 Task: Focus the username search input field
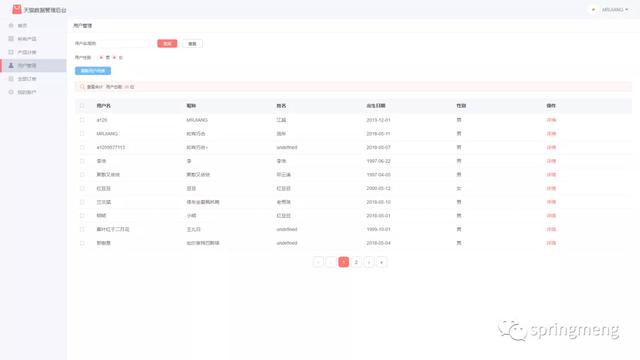point(125,43)
